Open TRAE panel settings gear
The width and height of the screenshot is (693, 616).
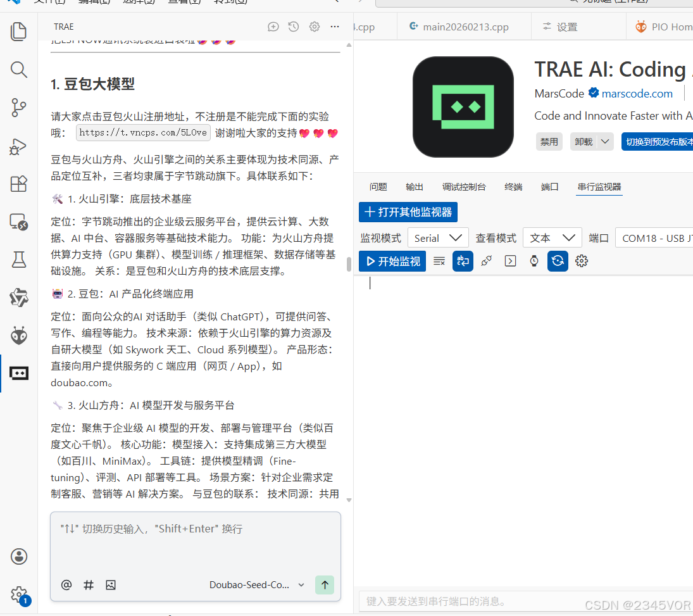[315, 27]
